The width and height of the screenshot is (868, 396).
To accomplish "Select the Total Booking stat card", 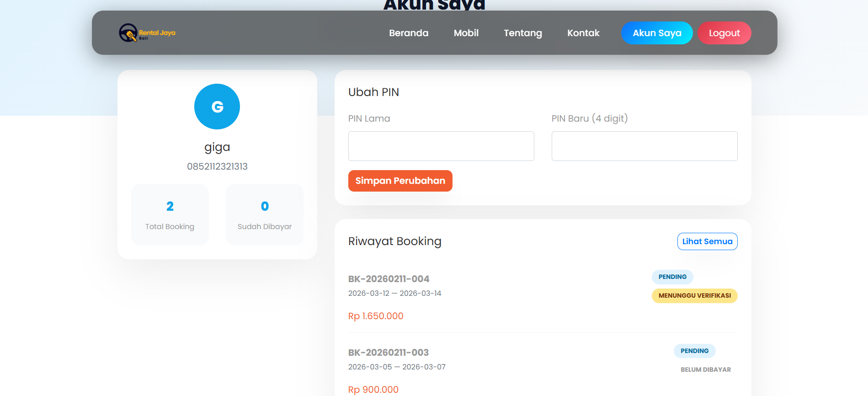I will point(170,214).
